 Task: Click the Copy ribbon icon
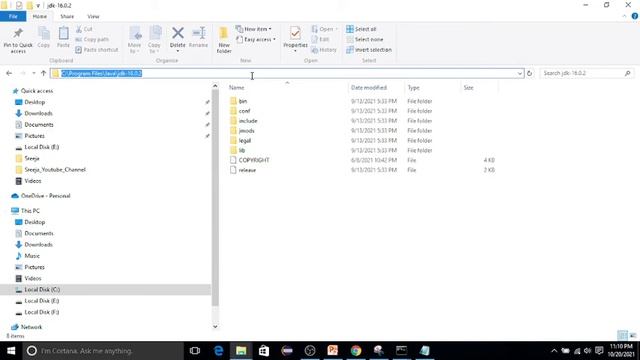pos(44,33)
